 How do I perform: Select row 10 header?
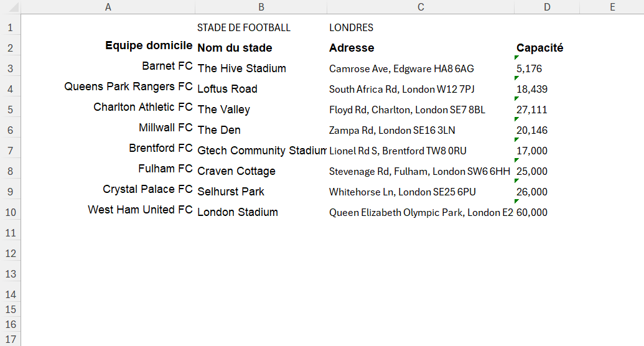coord(10,212)
